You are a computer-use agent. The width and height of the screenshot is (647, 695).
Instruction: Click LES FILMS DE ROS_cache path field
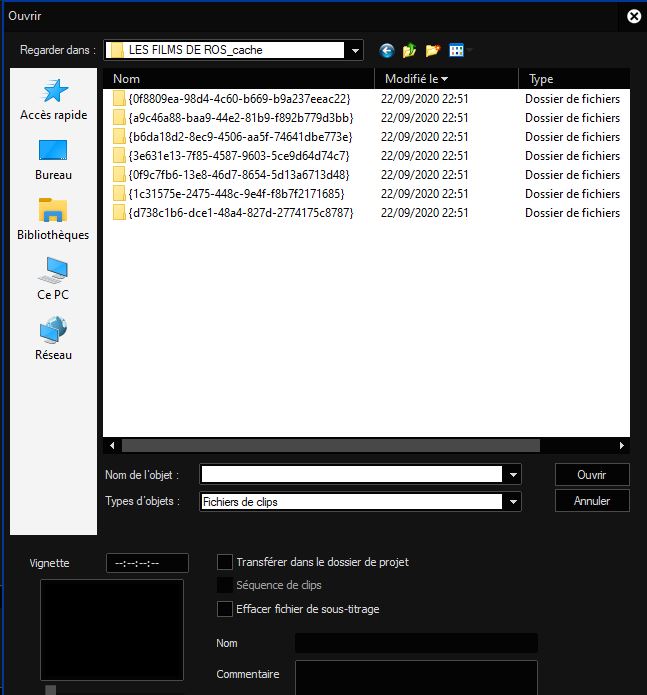point(225,50)
